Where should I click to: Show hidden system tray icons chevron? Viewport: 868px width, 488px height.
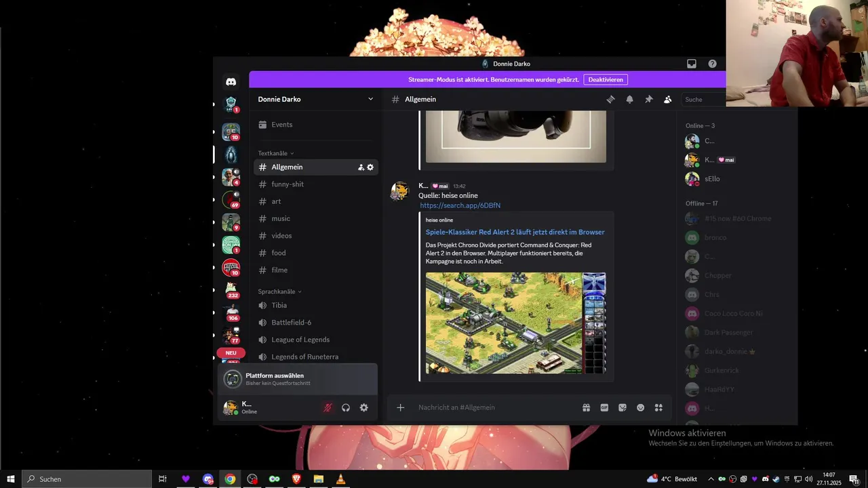pos(711,479)
